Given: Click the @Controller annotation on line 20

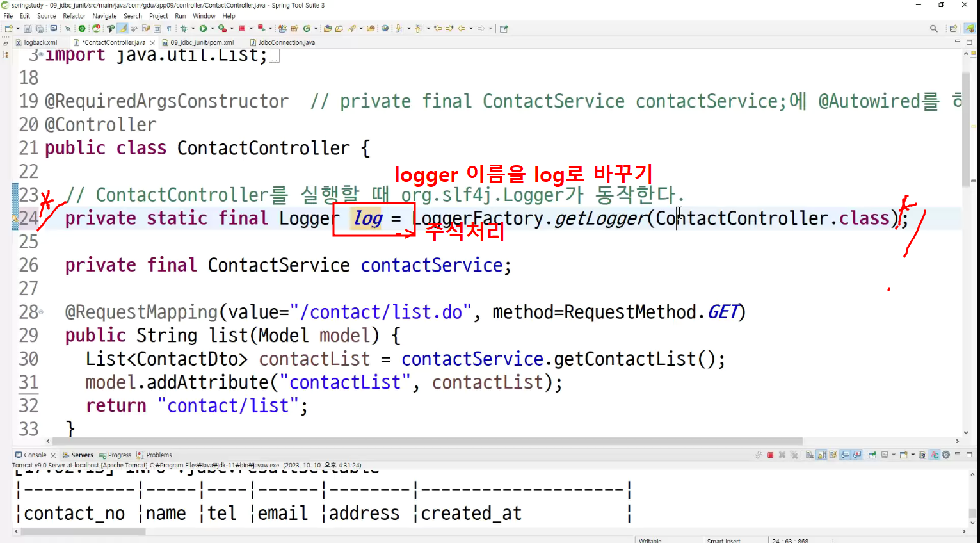Looking at the screenshot, I should point(100,125).
